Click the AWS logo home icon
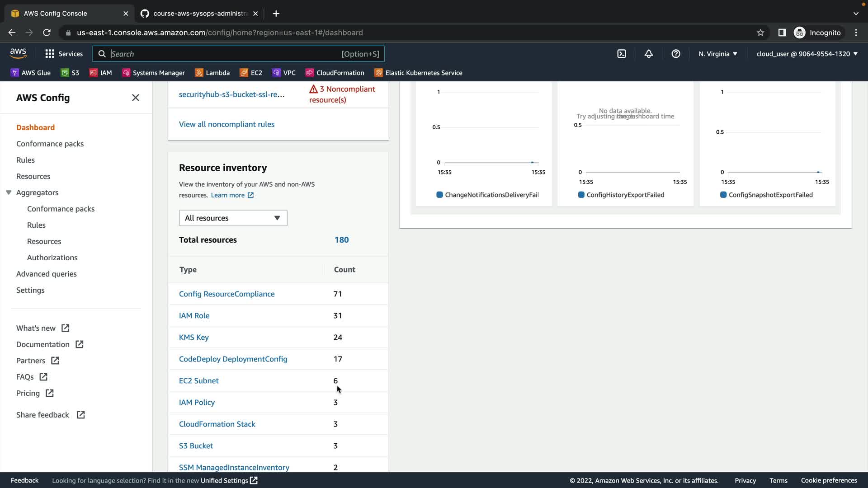The width and height of the screenshot is (868, 488). (x=18, y=53)
